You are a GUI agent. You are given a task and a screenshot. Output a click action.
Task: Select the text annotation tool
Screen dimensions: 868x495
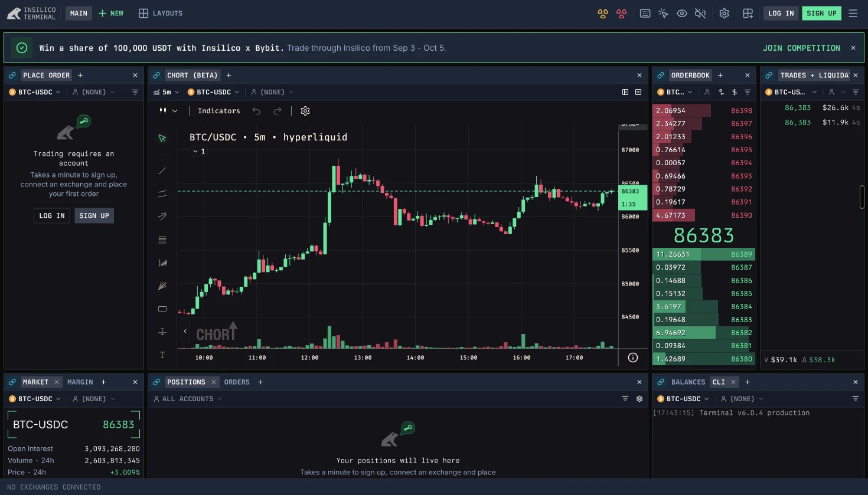coord(162,355)
